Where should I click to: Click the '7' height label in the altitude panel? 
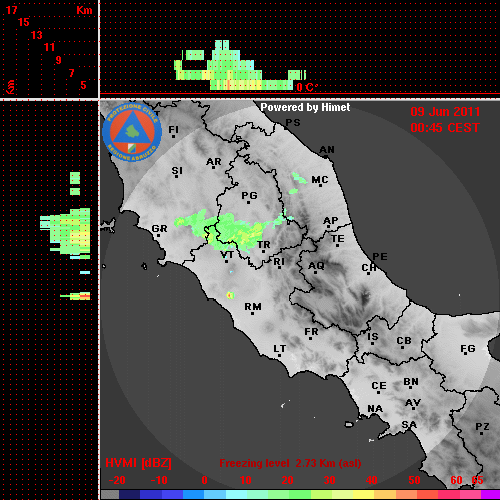point(71,73)
